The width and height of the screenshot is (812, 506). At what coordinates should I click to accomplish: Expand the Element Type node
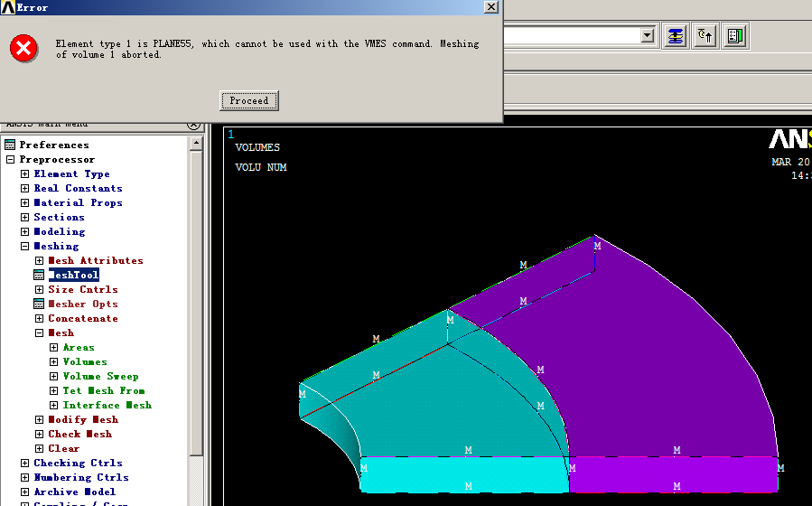tap(24, 173)
